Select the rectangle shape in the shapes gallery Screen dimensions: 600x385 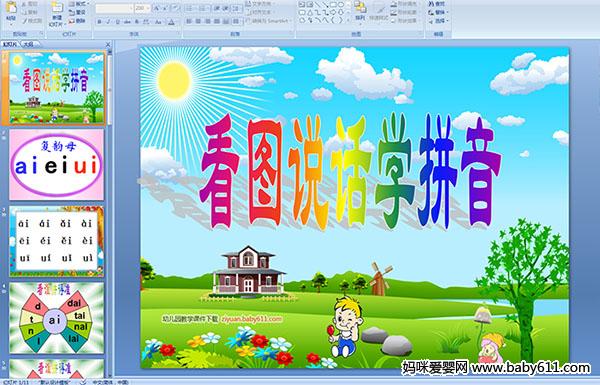click(334, 5)
